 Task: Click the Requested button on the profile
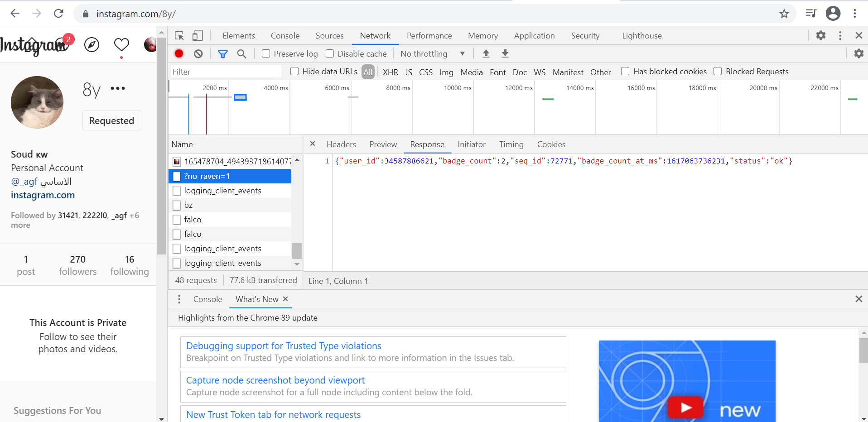click(111, 120)
